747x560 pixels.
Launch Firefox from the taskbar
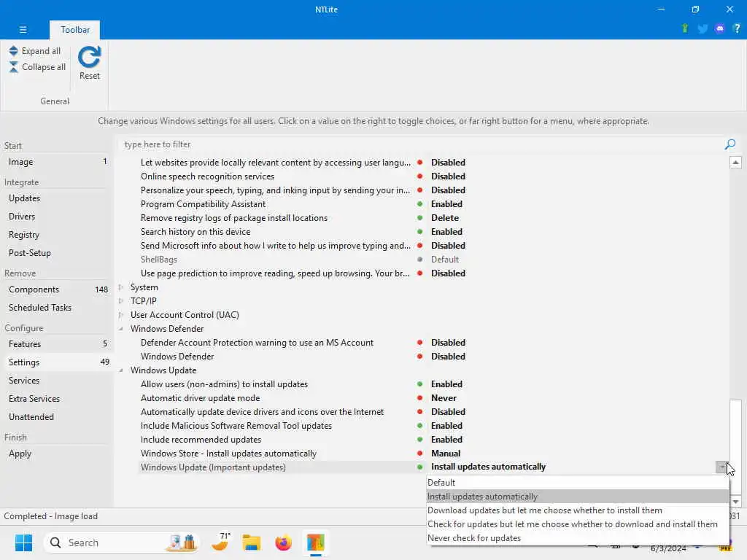click(284, 542)
